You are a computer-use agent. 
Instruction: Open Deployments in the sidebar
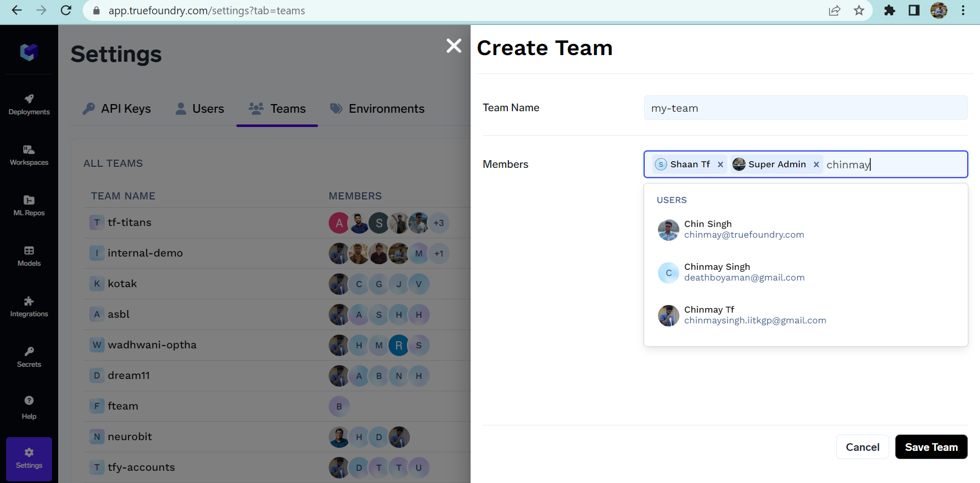click(x=29, y=105)
